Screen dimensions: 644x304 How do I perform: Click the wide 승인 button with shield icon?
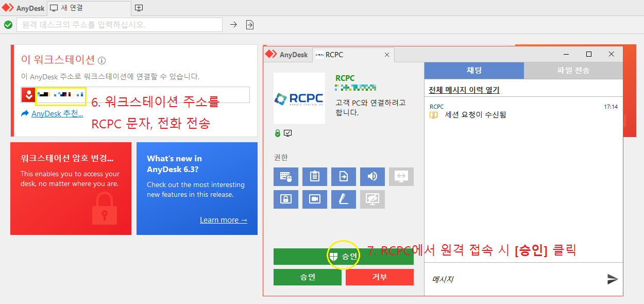pyautogui.click(x=344, y=257)
